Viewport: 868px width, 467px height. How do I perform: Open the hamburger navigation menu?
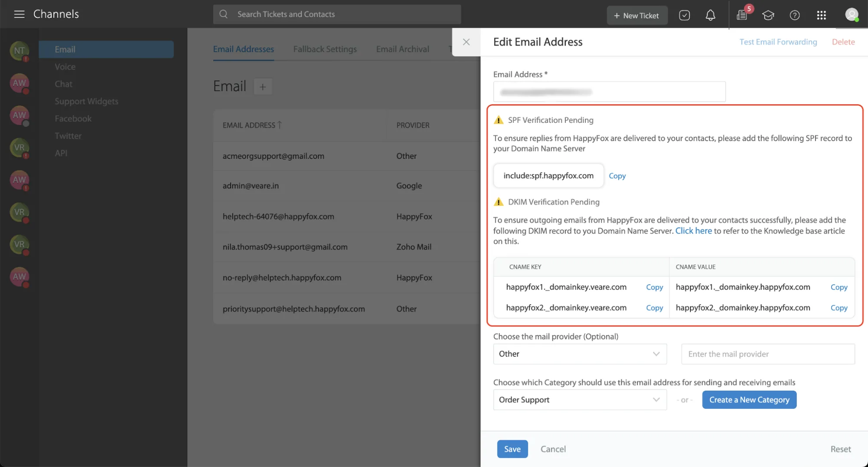tap(19, 14)
